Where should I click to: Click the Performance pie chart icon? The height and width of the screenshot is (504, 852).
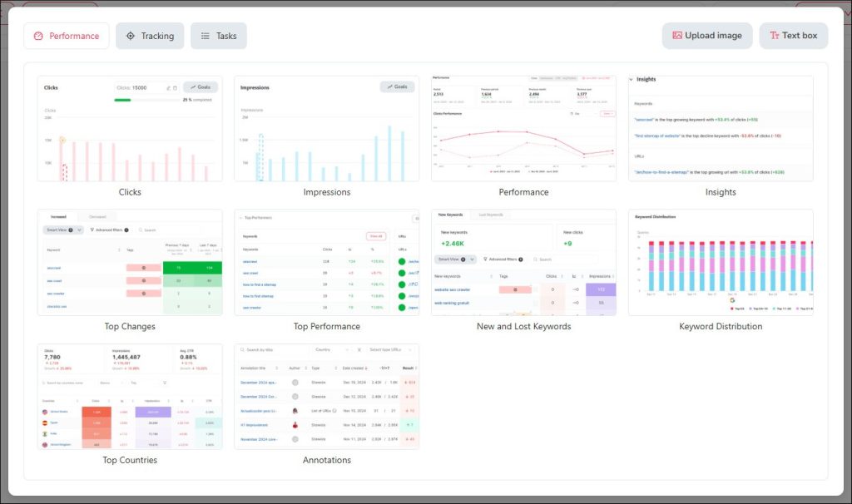click(x=40, y=36)
